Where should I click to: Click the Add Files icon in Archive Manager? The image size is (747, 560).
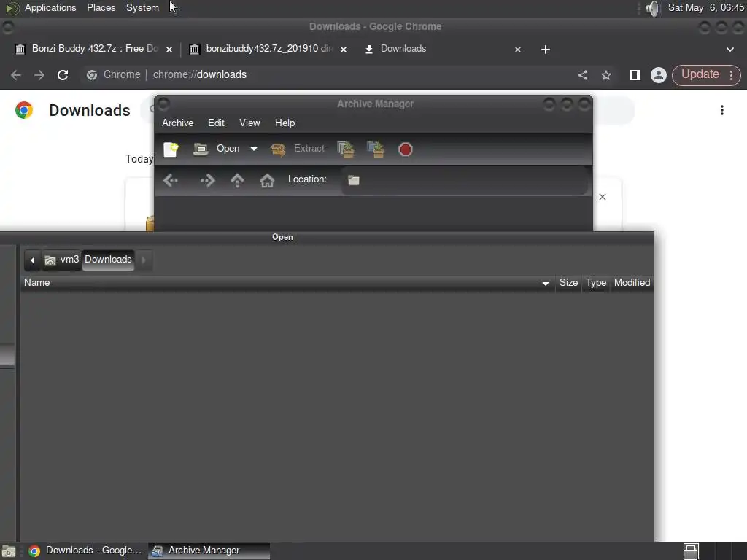[346, 149]
